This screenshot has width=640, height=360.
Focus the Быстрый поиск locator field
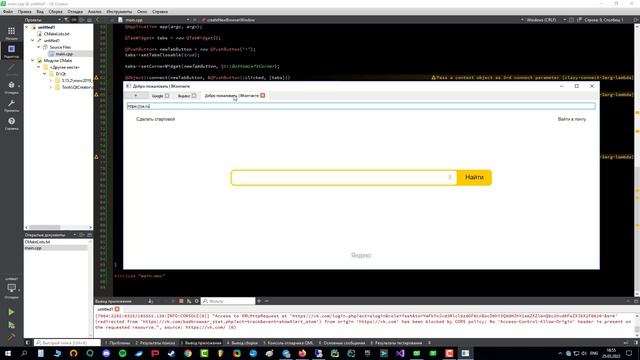(67, 343)
